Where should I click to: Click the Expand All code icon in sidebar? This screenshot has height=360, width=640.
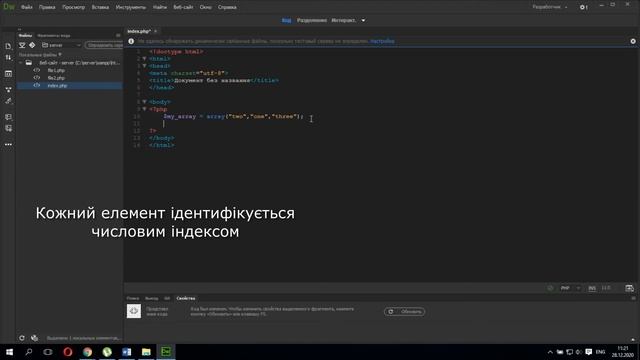click(8, 89)
